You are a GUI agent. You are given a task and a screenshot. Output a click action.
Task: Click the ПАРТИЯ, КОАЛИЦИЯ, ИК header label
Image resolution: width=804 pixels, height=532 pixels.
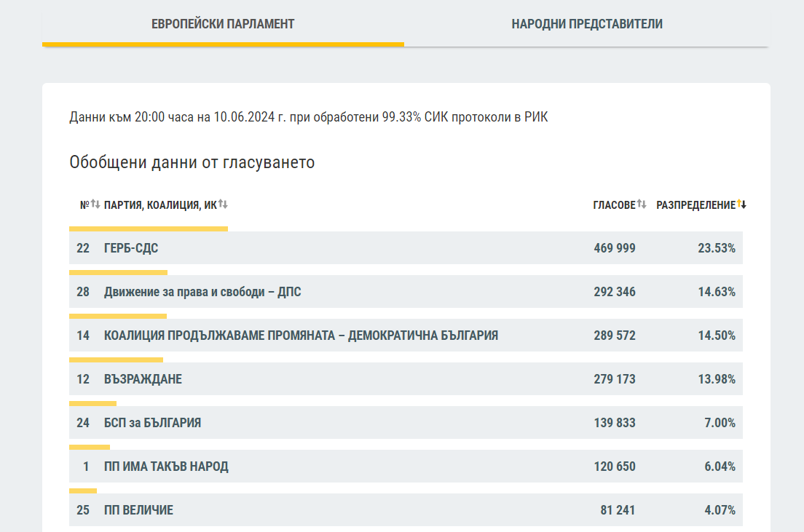160,206
